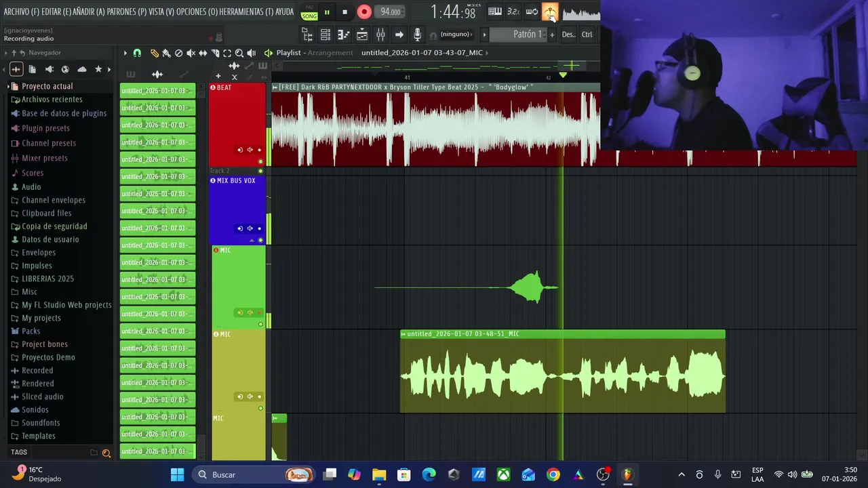Select the zoom magnifier tool
Image resolution: width=868 pixels, height=488 pixels.
click(x=239, y=53)
